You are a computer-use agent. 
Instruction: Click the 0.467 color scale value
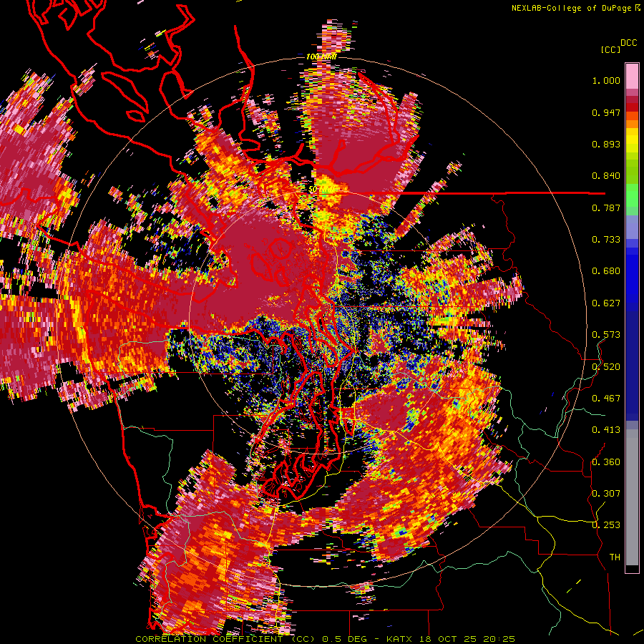[606, 399]
